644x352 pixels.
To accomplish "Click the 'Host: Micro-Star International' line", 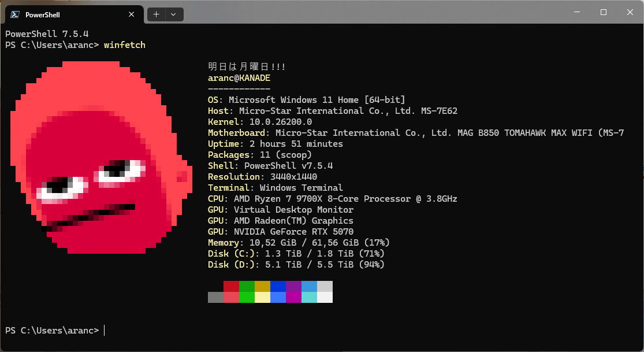I will tap(333, 111).
